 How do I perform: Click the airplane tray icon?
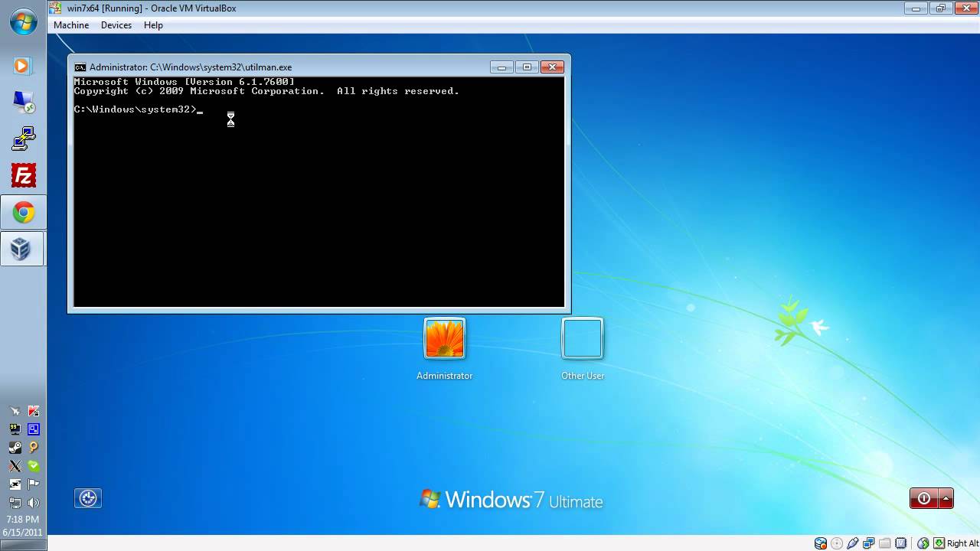15,411
